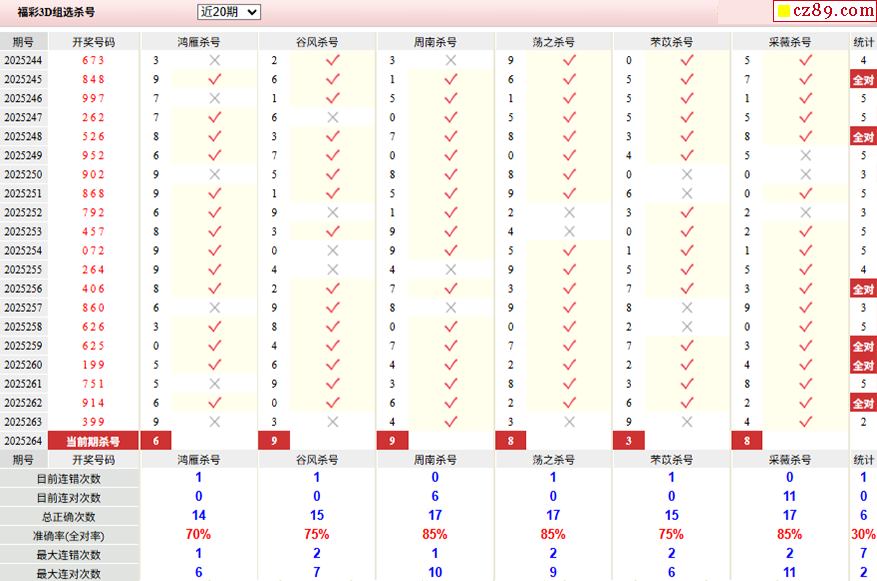Click period number 2025250
This screenshot has height=581, width=877.
[23, 174]
